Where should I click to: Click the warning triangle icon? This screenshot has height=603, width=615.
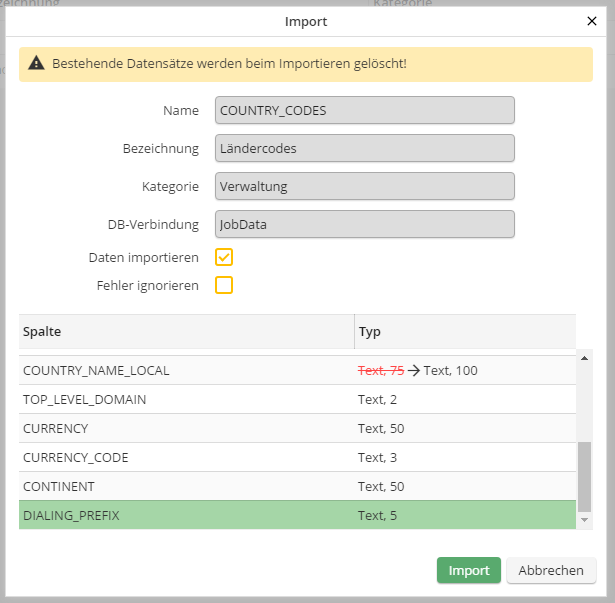pos(37,64)
